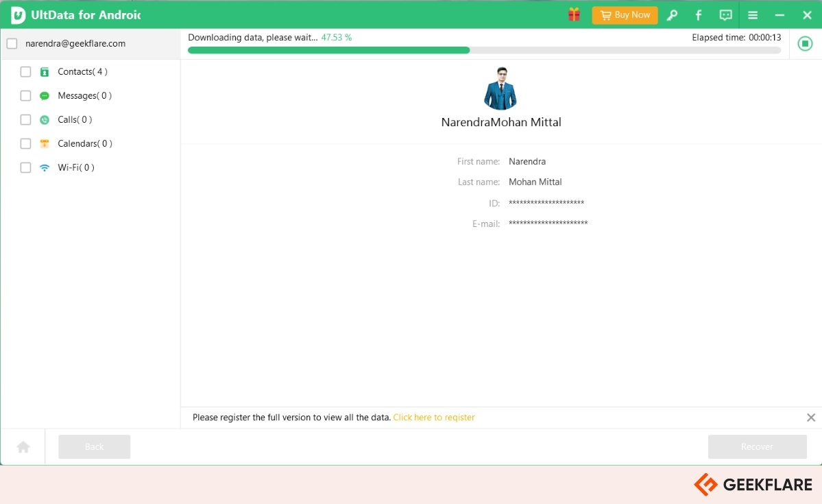Screen dimensions: 822x504
Task: Click the Buy Now button
Action: [x=625, y=15]
